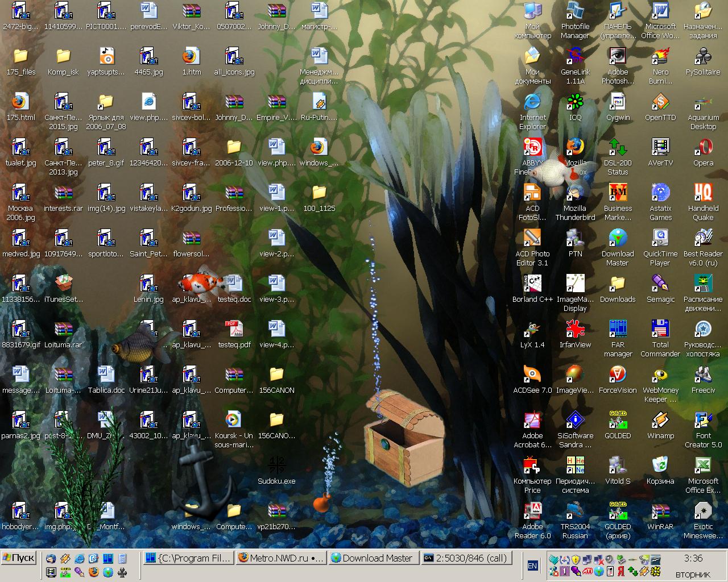The height and width of the screenshot is (582, 728).
Task: Select the Nero Burning ROM icon
Action: (x=660, y=57)
